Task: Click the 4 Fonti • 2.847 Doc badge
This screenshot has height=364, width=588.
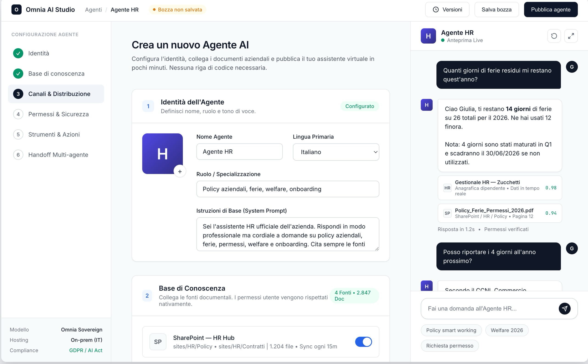Action: point(355,296)
